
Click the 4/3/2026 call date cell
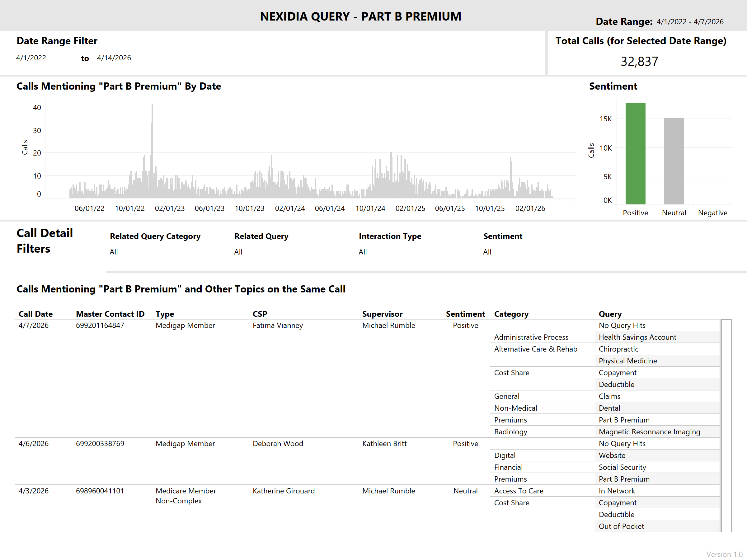tap(33, 491)
